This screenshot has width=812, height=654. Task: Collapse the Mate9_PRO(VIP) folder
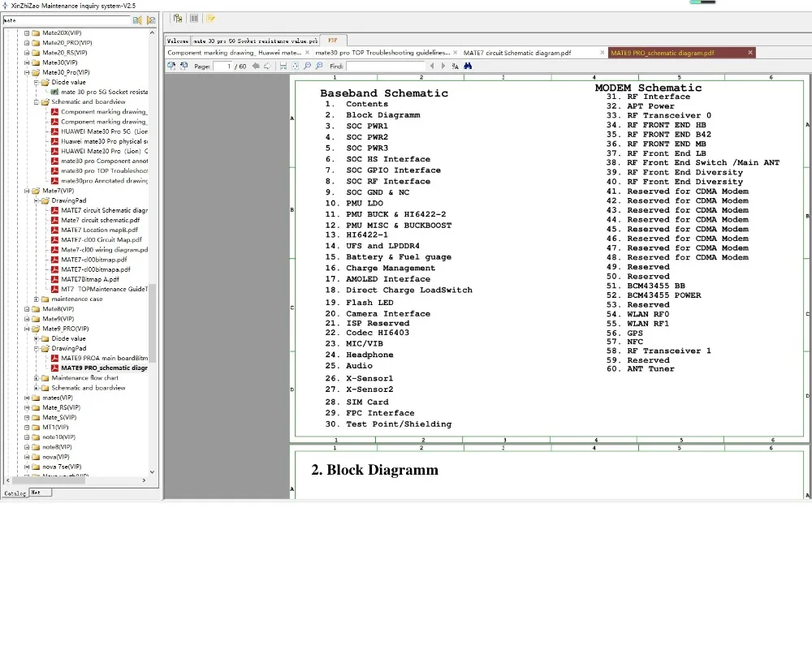tap(27, 329)
